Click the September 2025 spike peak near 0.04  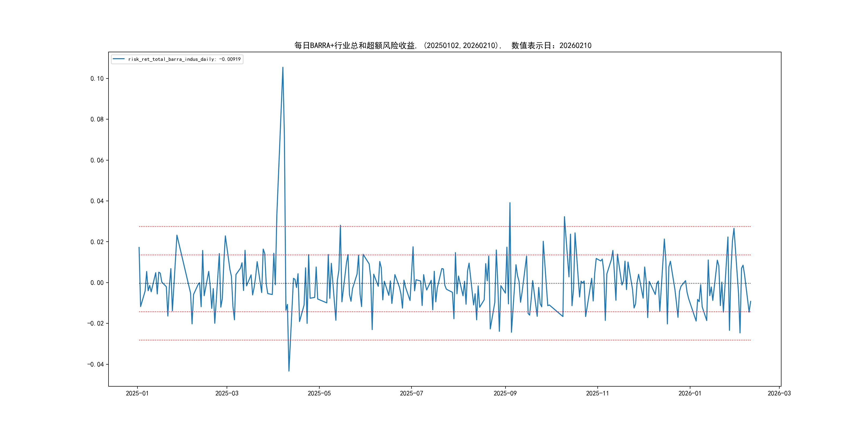click(510, 203)
